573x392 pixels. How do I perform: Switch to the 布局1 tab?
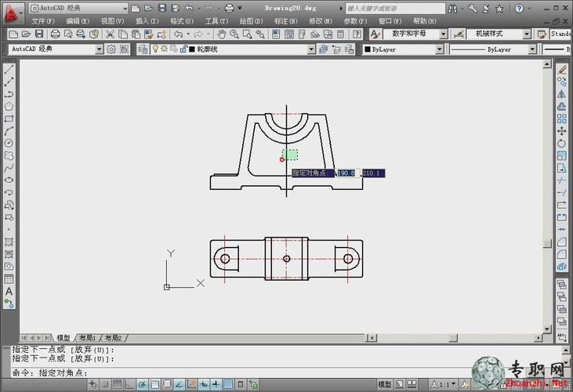(87, 338)
